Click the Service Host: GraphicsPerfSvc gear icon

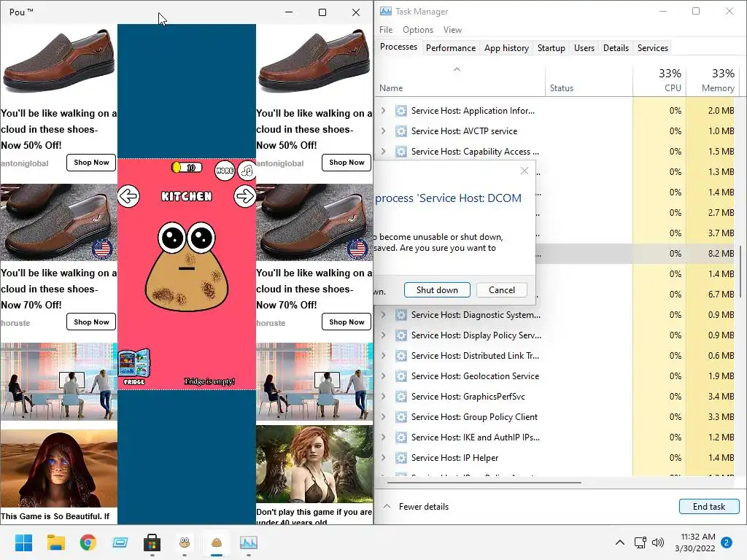[401, 397]
